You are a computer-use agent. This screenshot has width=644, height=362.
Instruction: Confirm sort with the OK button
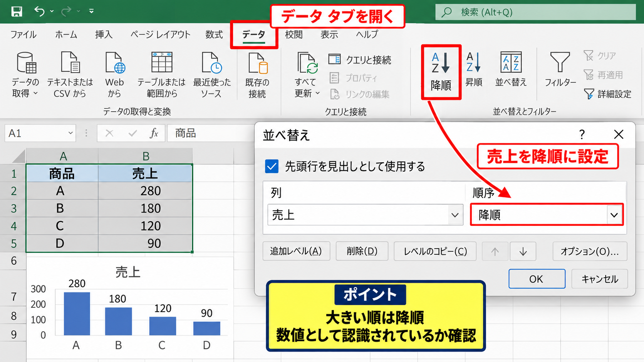click(x=537, y=279)
